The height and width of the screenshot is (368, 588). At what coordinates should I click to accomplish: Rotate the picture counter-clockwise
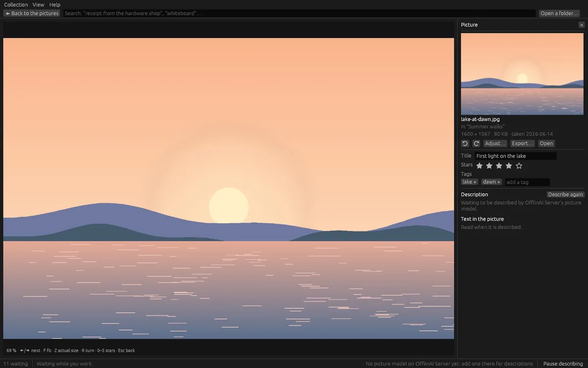tap(465, 143)
